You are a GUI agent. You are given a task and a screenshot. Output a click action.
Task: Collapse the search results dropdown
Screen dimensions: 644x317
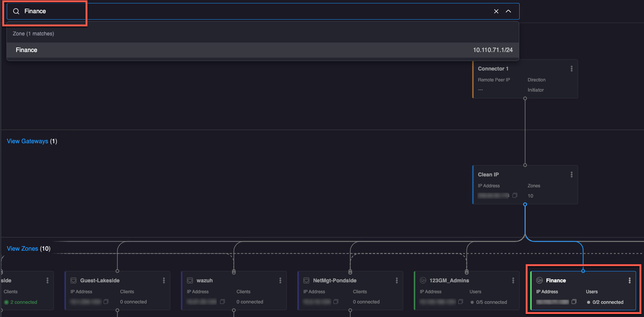tap(508, 11)
